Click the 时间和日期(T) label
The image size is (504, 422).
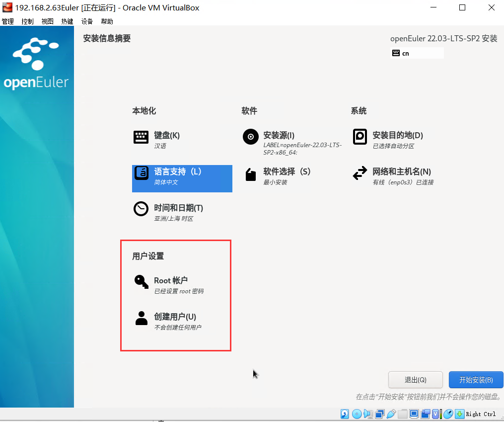tap(178, 208)
